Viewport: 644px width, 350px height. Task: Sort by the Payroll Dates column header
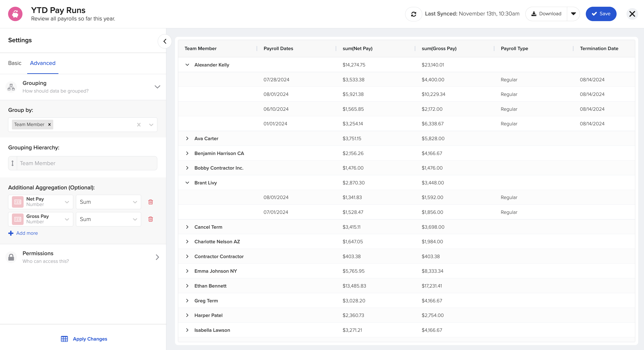coord(278,49)
